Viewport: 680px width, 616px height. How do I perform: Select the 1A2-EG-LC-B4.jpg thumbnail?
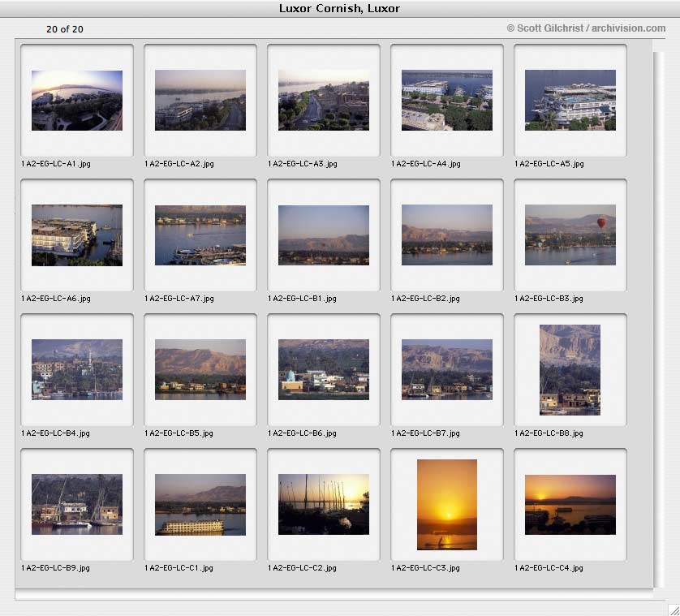click(77, 369)
